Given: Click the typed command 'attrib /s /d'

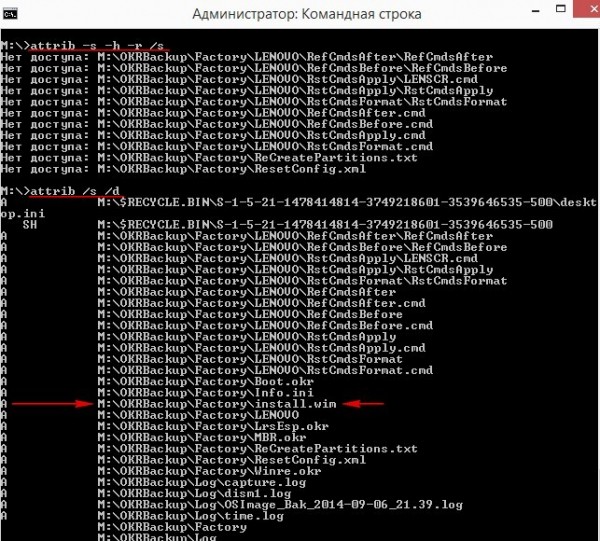Looking at the screenshot, I should click(x=75, y=191).
